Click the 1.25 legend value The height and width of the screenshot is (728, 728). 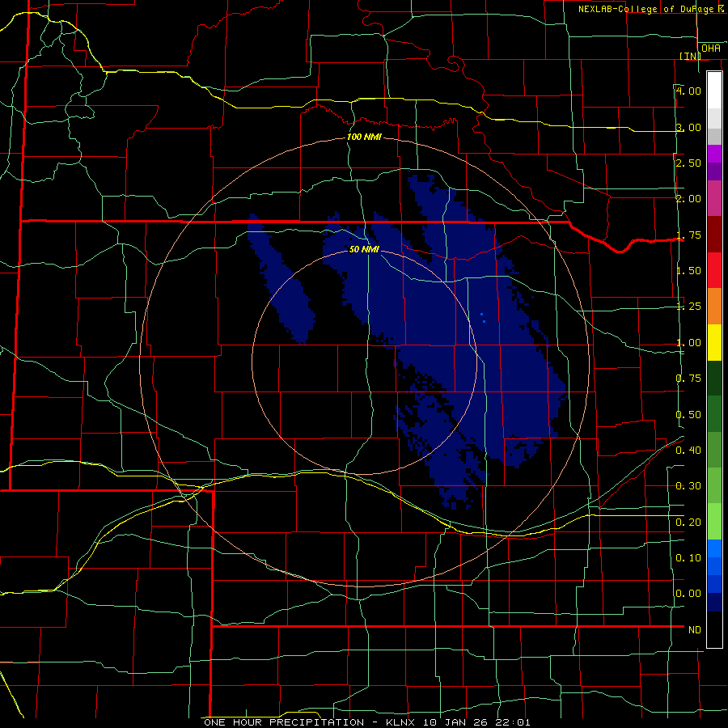(x=688, y=307)
